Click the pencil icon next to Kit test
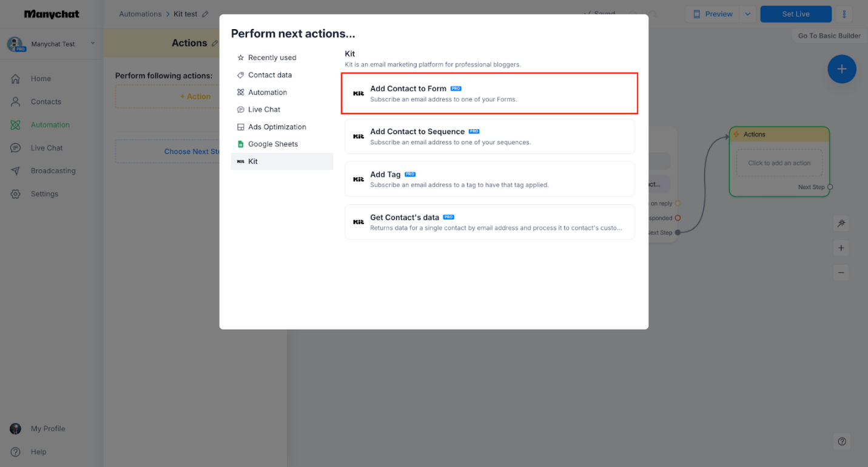 pyautogui.click(x=206, y=13)
